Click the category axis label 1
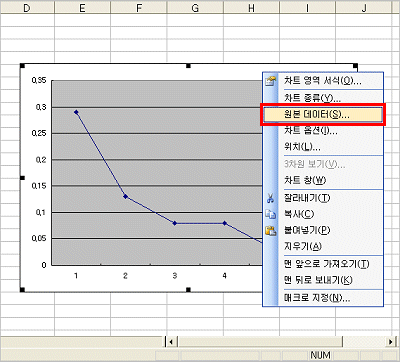This screenshot has width=400, height=362. 76,276
